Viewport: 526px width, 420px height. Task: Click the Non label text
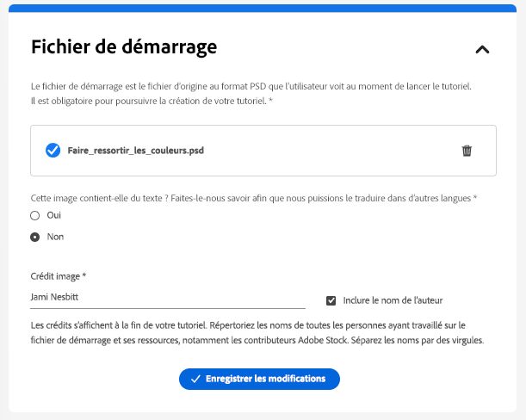pos(55,237)
